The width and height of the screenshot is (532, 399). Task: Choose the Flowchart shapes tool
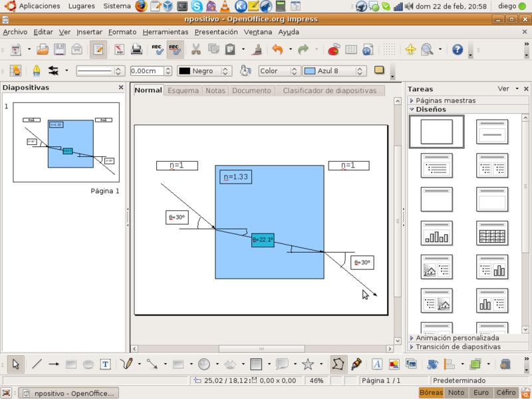pyautogui.click(x=256, y=364)
